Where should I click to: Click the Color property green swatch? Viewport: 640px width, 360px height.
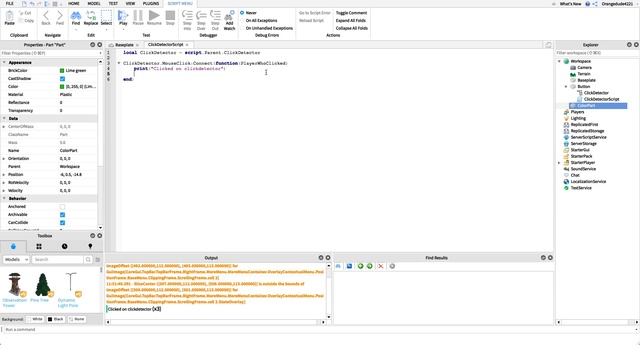tap(62, 87)
